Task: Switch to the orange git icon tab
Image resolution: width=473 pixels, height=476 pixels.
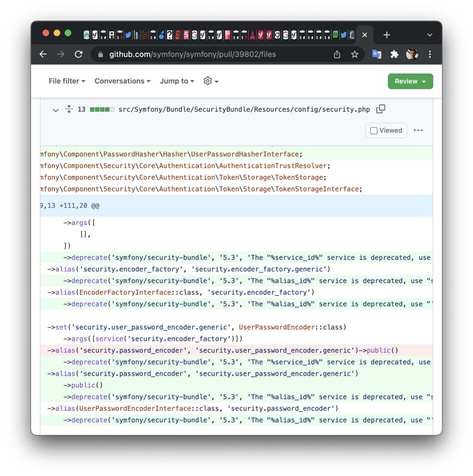Action: [x=178, y=35]
